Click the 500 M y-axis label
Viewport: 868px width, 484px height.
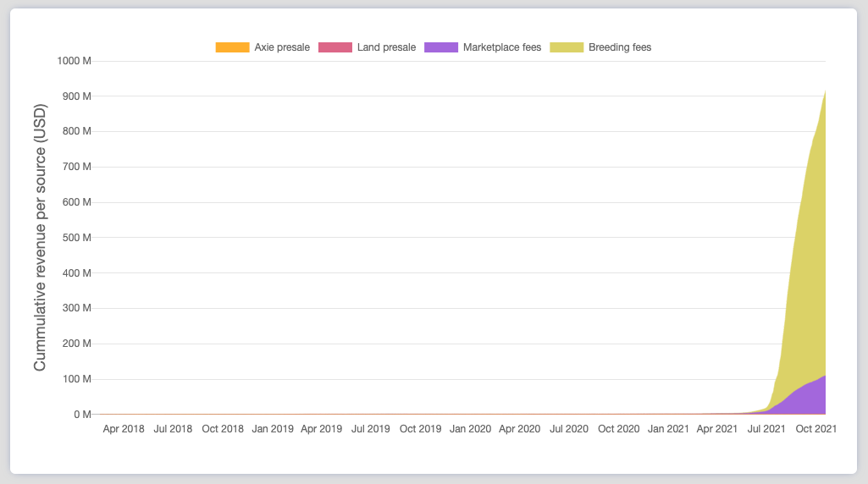pyautogui.click(x=77, y=238)
